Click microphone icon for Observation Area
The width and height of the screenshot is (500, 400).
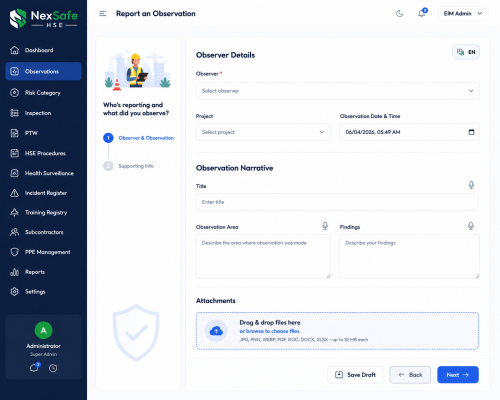click(325, 226)
